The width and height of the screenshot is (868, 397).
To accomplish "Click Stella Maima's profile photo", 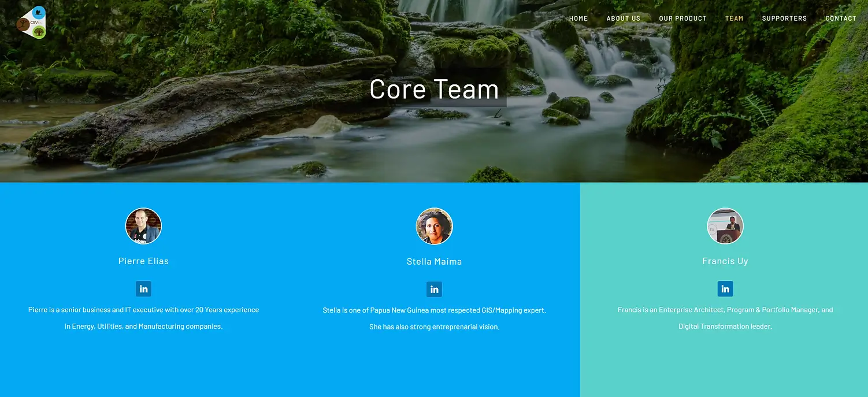I will 434,226.
